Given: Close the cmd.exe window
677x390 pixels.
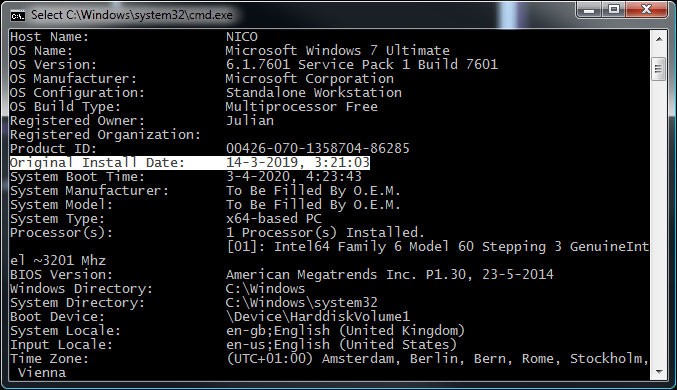Looking at the screenshot, I should click(x=646, y=10).
